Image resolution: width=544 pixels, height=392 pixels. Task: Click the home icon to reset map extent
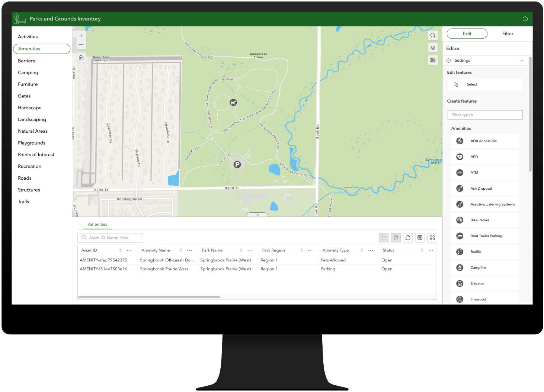click(x=81, y=57)
